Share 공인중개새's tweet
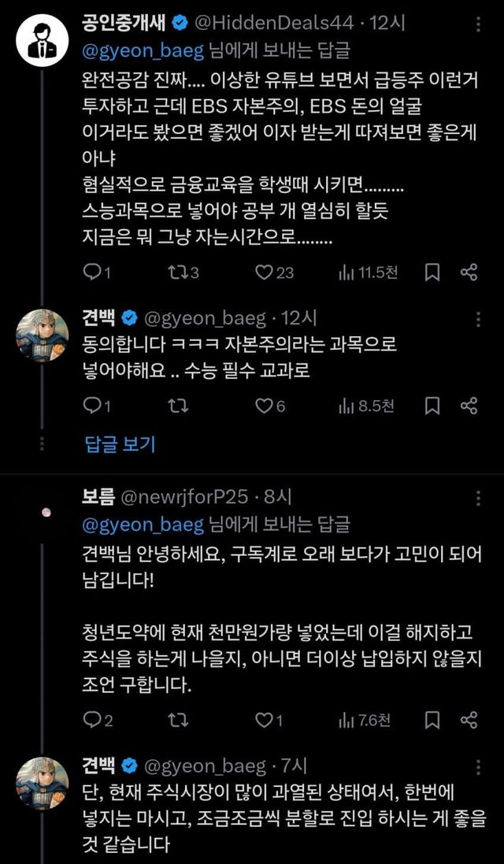Image resolution: width=504 pixels, height=864 pixels. 469,273
